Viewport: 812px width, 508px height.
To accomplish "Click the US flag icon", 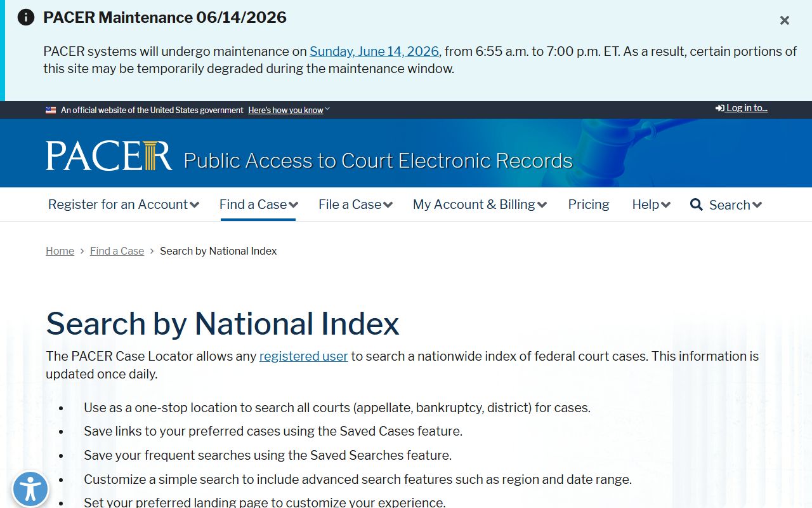I will (x=51, y=110).
